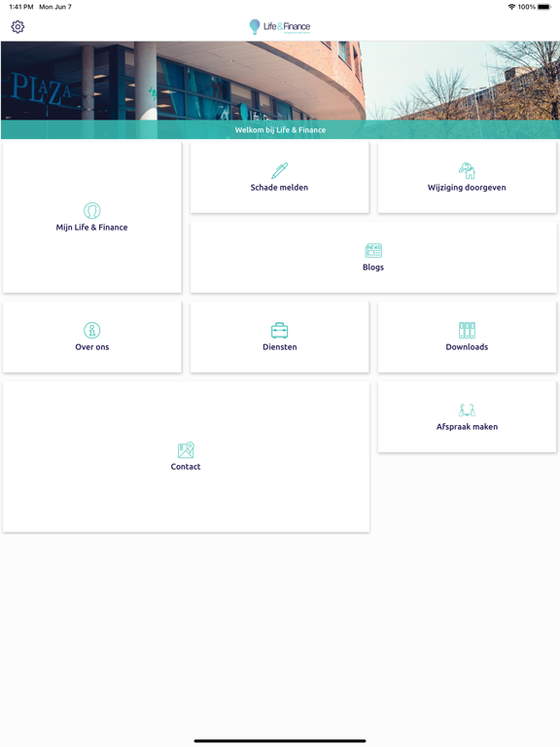
Task: Tap the meeting icon for Afspraak maken
Action: click(467, 410)
